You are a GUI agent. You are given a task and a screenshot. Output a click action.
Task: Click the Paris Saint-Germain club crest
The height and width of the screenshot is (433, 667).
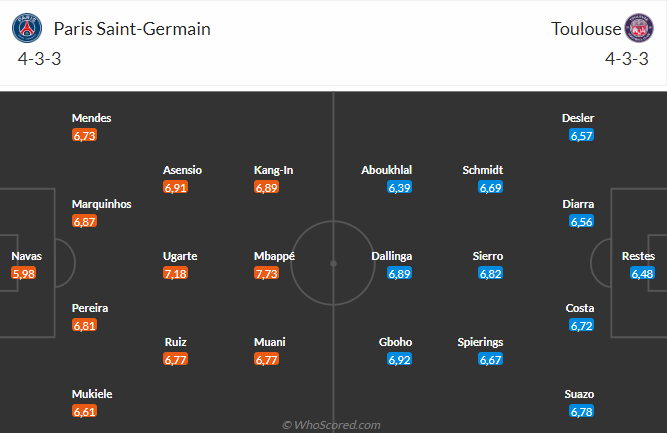pos(28,28)
